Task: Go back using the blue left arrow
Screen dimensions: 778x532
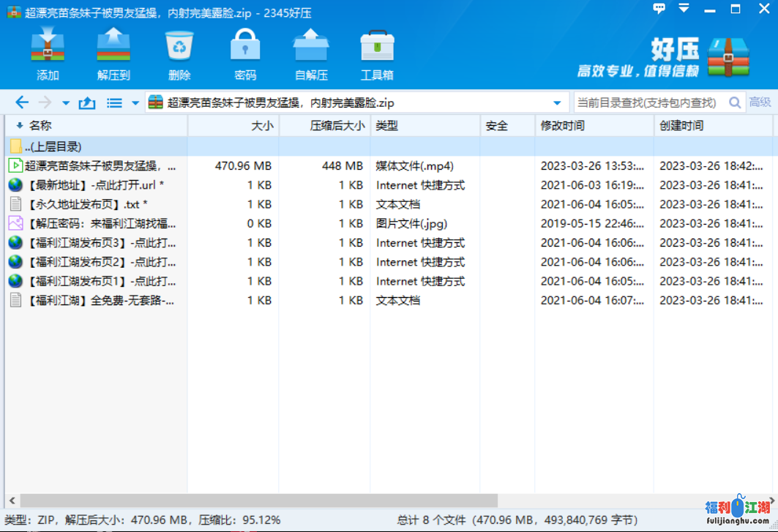Action: click(x=22, y=103)
